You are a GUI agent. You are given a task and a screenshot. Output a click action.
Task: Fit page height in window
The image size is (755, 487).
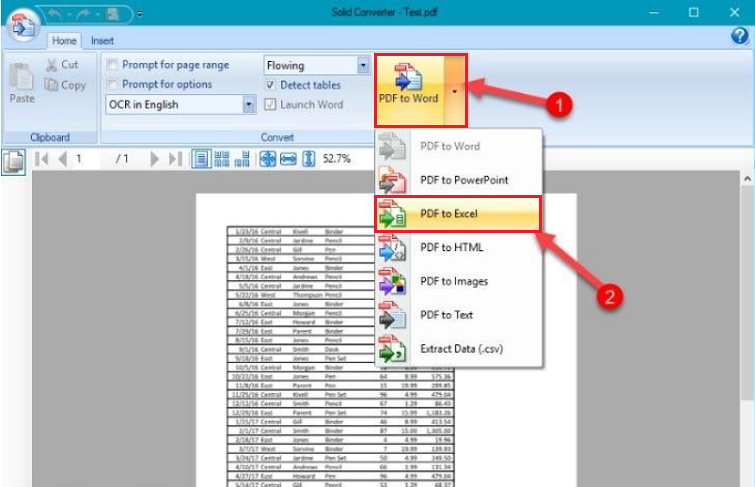point(309,158)
